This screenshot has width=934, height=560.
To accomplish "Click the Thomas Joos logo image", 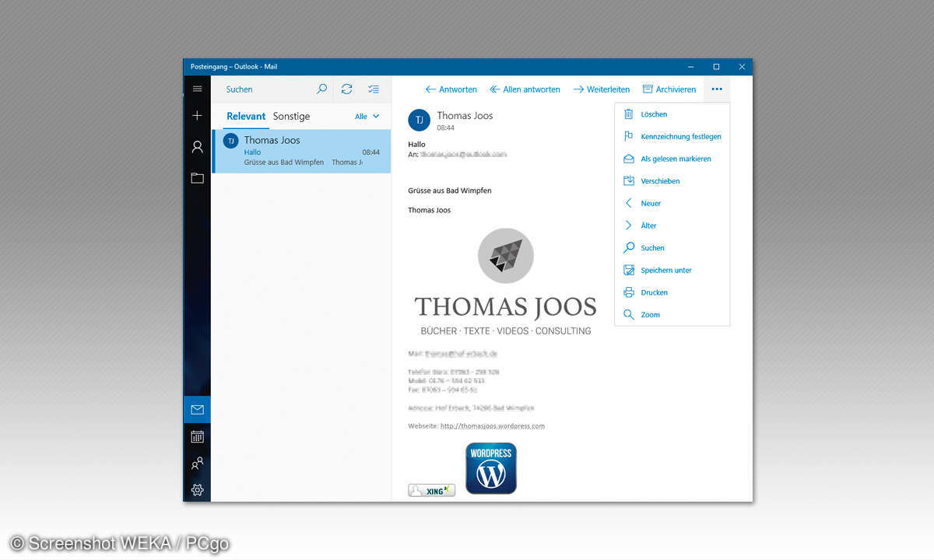I will pos(506,282).
